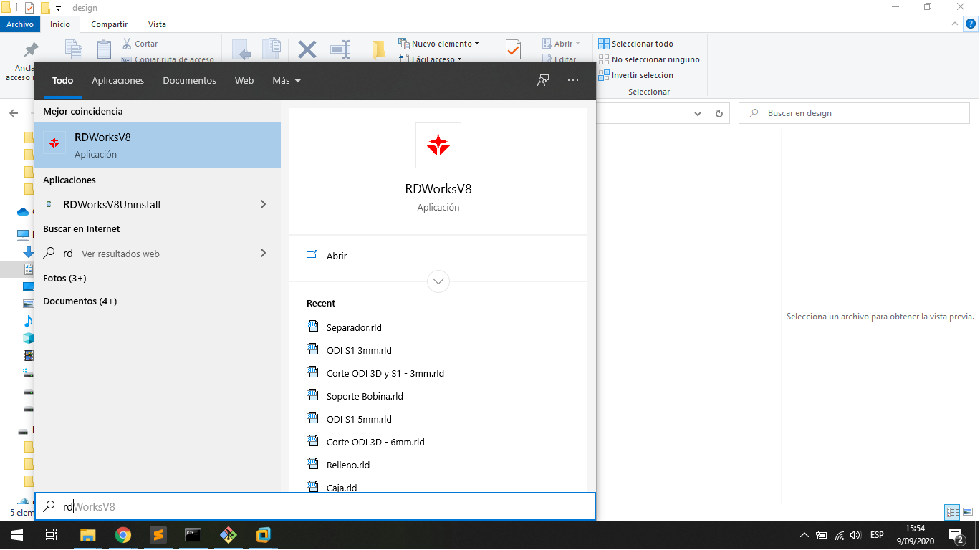Open the three-dot options menu in search panel

[573, 80]
